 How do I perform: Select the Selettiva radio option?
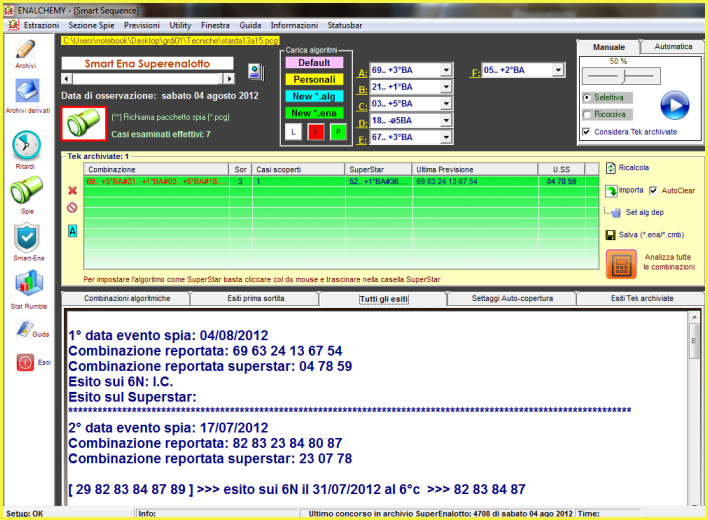pos(587,98)
